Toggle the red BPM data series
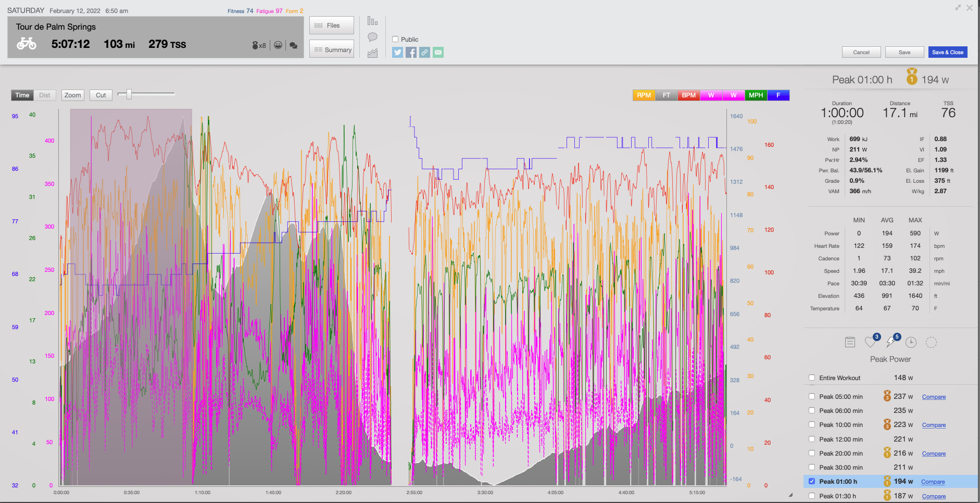980x503 pixels. tap(688, 95)
